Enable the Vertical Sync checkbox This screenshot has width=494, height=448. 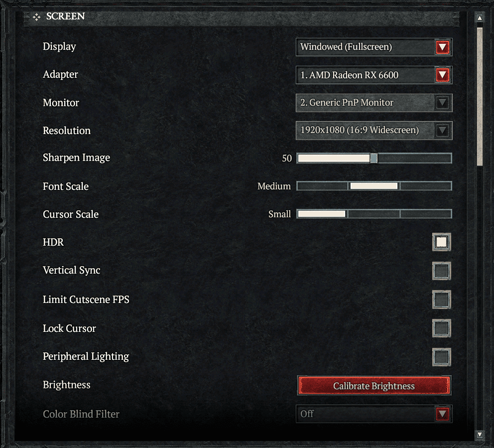pos(441,271)
